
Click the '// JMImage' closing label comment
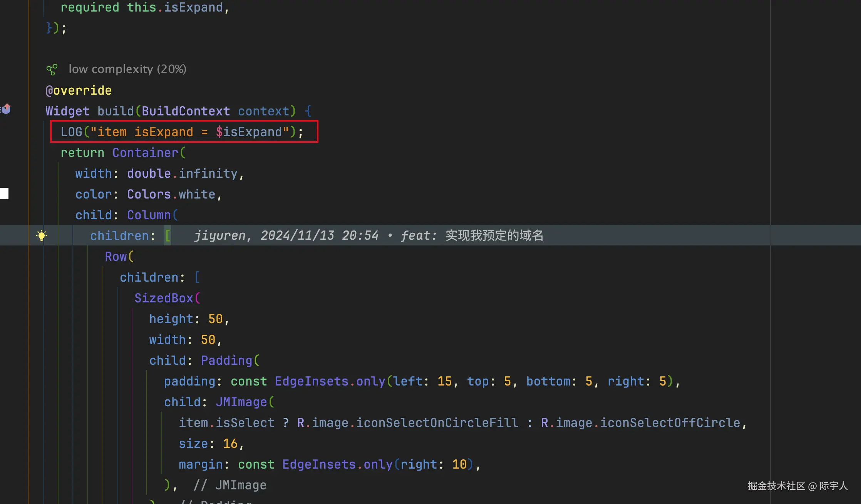(229, 485)
